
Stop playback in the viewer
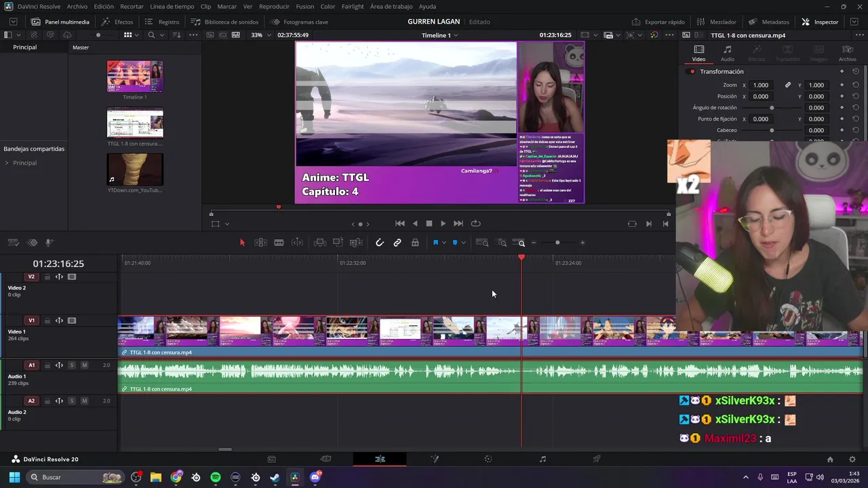(x=429, y=224)
